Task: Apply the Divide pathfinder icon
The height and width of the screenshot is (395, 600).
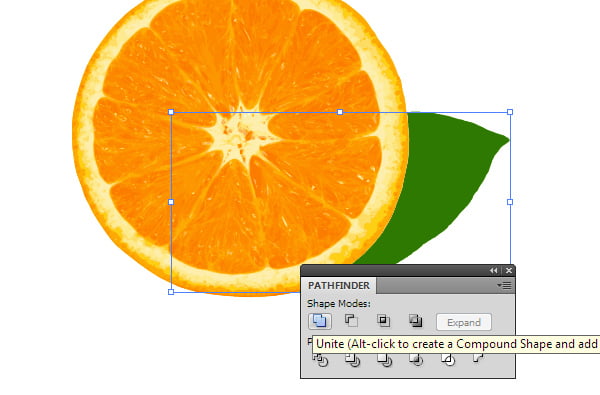Action: point(320,360)
